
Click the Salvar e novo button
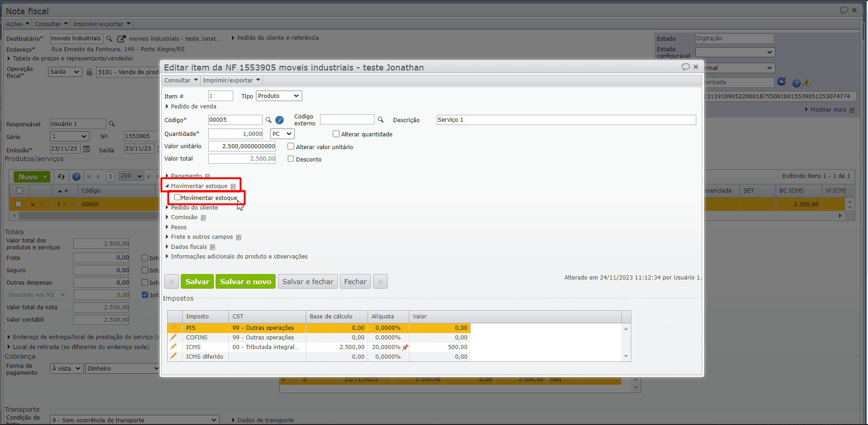[245, 281]
